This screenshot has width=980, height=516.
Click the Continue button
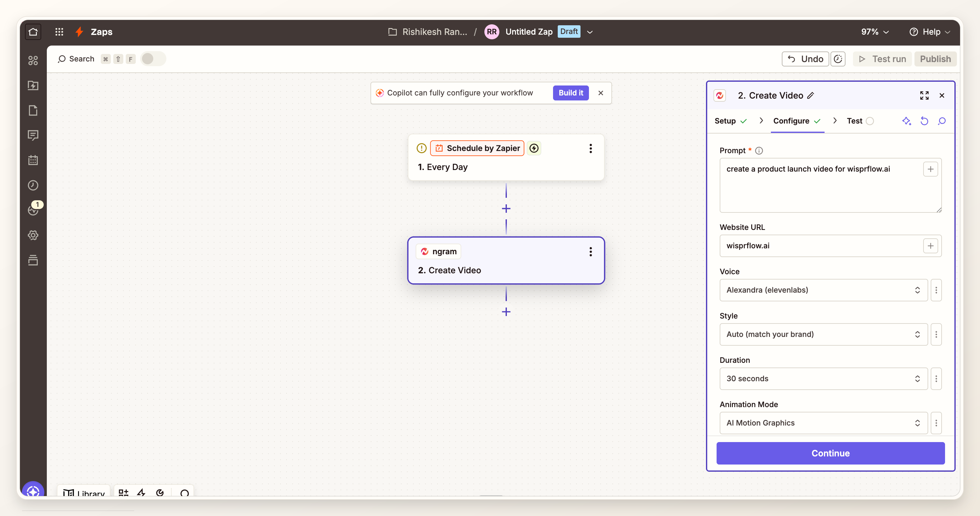[x=831, y=453]
